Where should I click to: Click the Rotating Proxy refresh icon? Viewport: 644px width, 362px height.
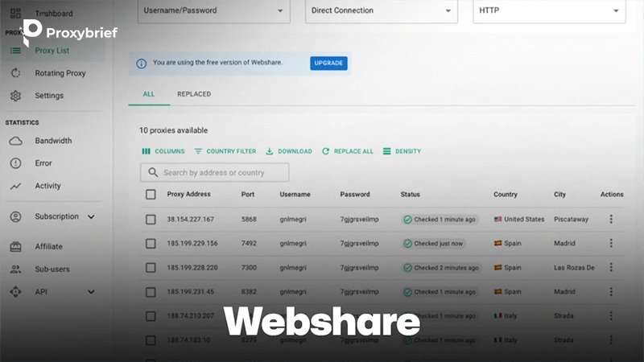pos(15,73)
